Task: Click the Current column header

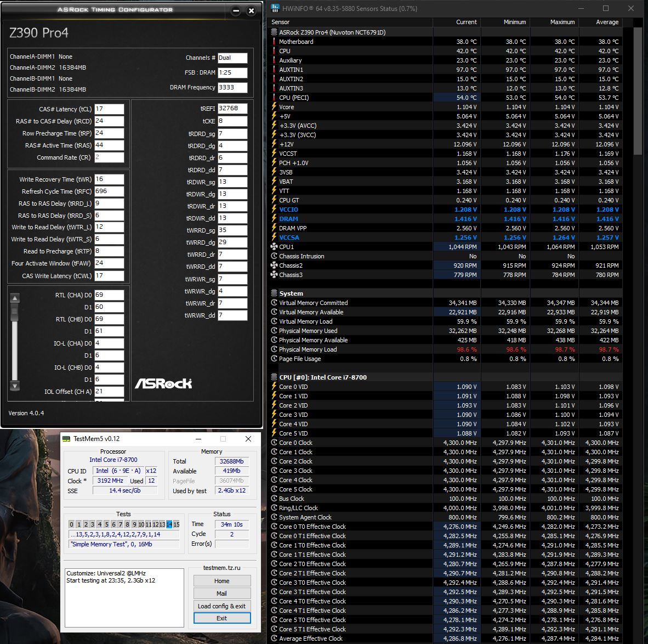Action: pos(456,22)
